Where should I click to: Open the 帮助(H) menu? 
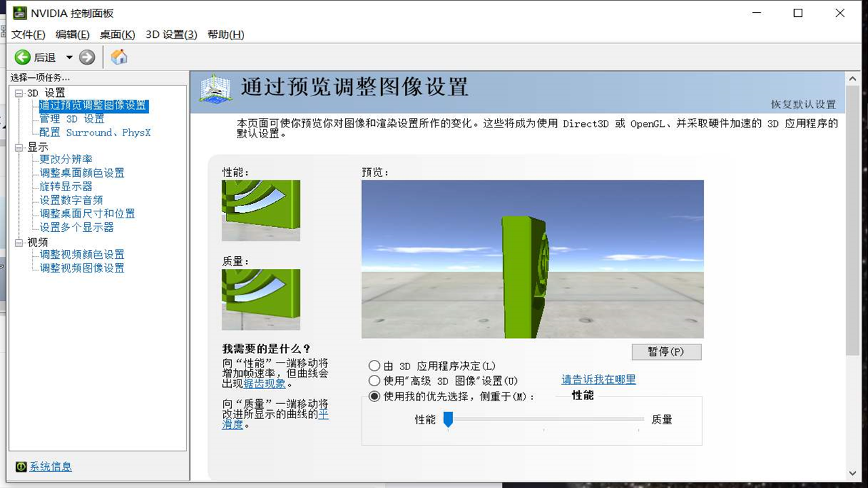pos(226,35)
